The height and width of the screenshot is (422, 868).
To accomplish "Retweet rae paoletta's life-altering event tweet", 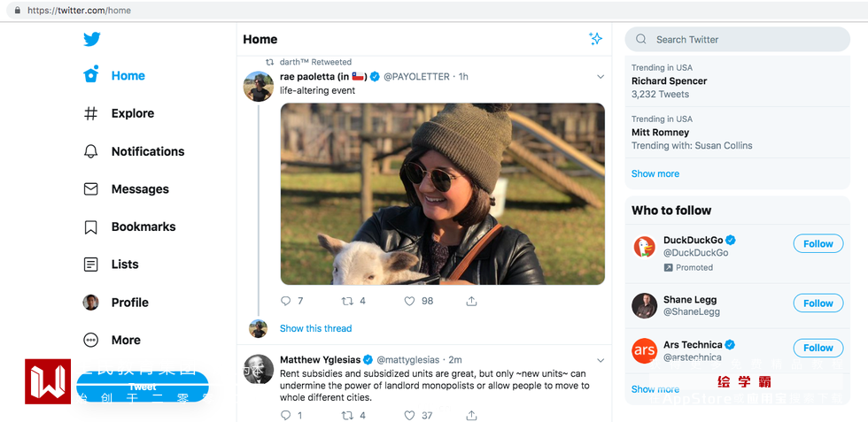I will coord(348,301).
